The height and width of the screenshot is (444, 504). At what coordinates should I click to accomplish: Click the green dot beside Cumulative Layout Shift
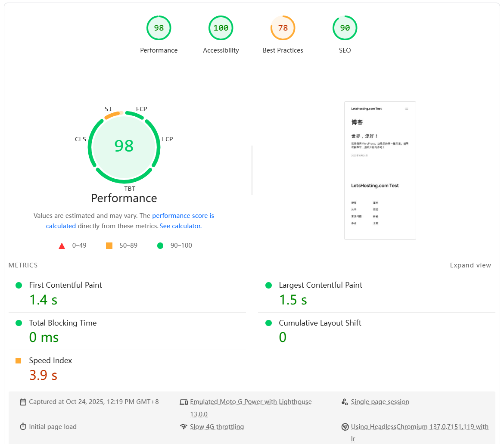pyautogui.click(x=268, y=323)
